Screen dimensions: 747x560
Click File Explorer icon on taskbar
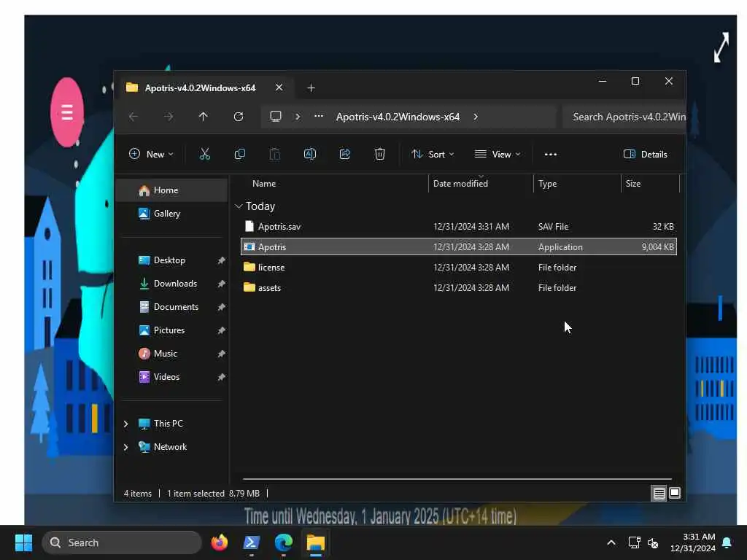pos(315,542)
